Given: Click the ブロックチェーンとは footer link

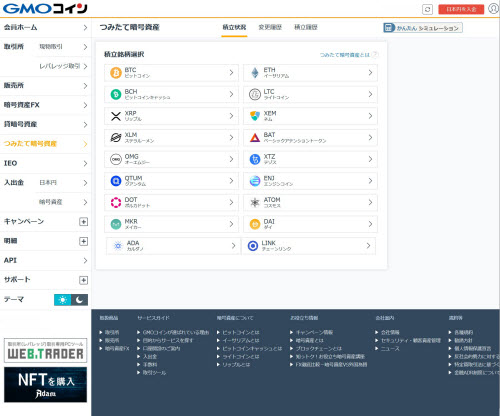Looking at the screenshot, I should tap(319, 348).
